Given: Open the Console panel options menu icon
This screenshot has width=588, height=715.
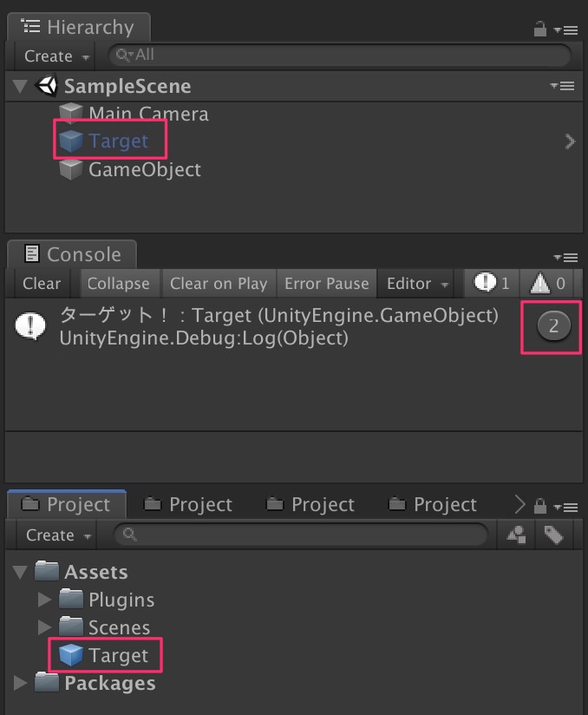Looking at the screenshot, I should [565, 258].
